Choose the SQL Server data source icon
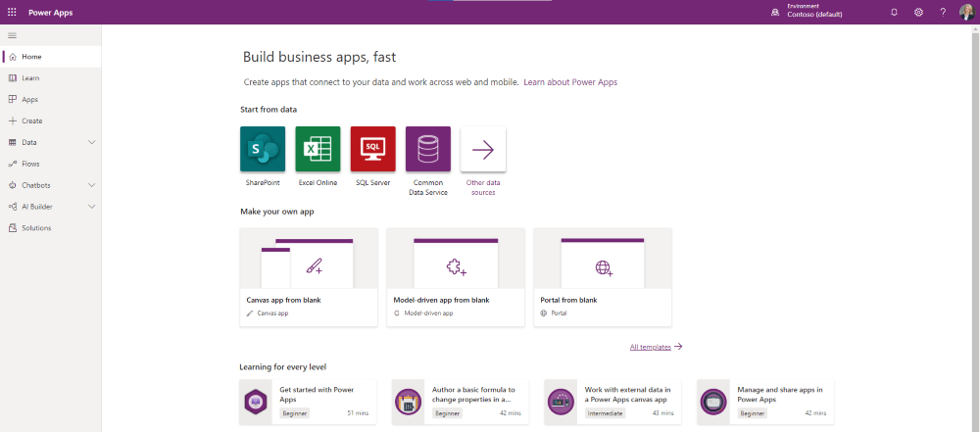980x432 pixels. (x=372, y=149)
